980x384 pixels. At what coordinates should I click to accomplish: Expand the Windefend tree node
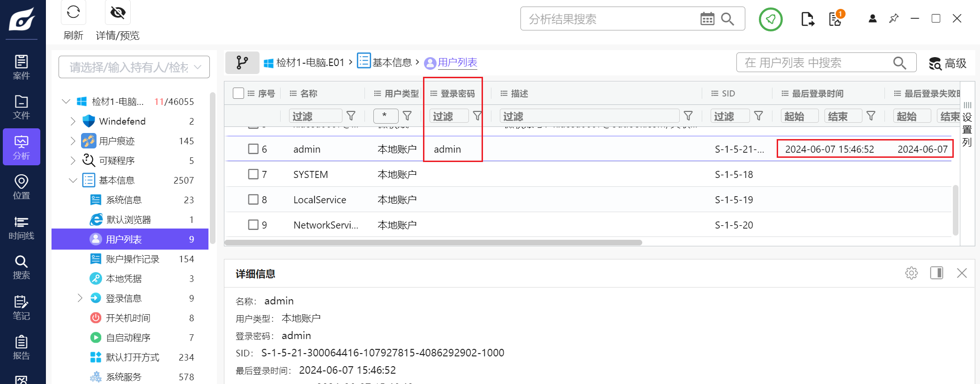pos(73,121)
